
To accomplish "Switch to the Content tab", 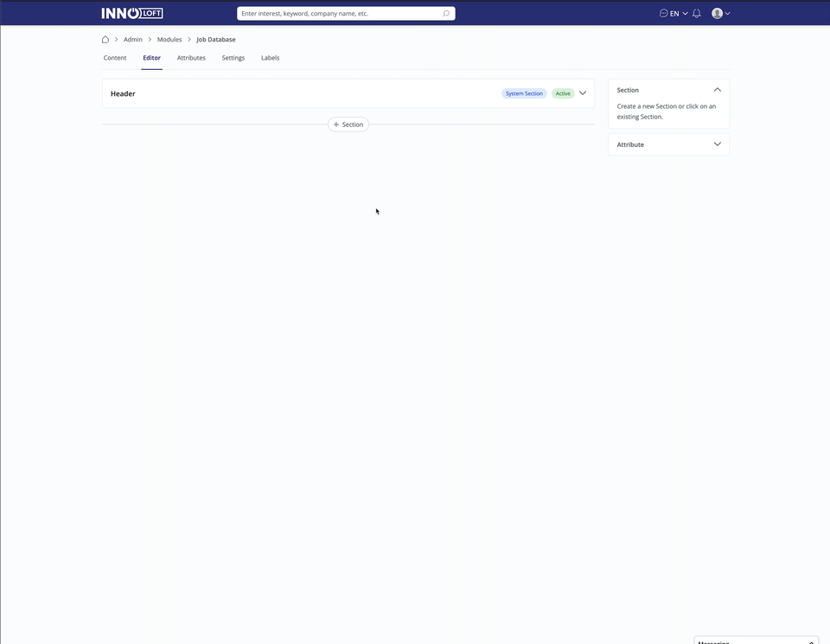I will point(115,58).
